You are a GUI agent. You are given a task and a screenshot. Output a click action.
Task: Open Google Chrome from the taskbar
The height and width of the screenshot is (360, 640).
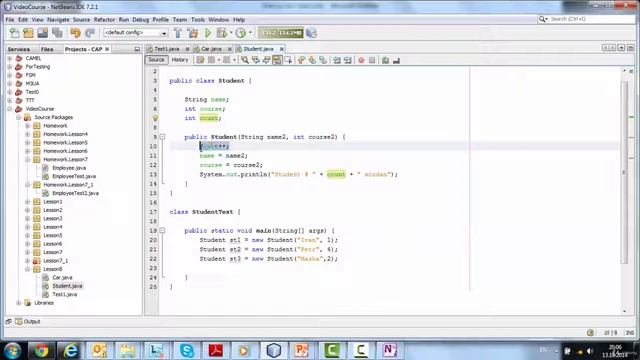click(x=41, y=350)
